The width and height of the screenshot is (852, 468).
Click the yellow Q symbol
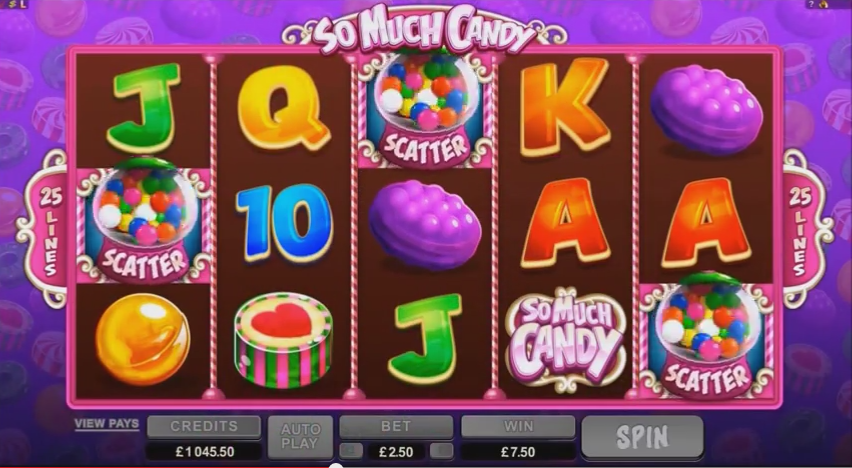coord(284,108)
